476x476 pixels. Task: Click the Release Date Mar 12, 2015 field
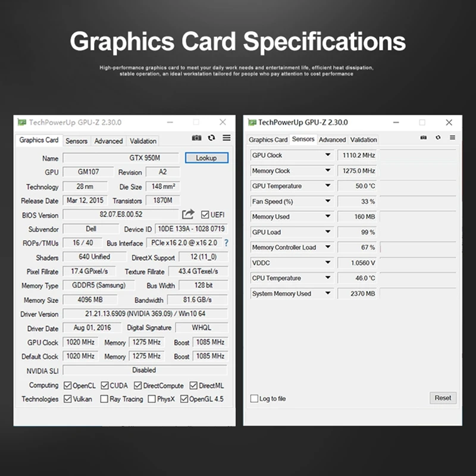pyautogui.click(x=85, y=201)
